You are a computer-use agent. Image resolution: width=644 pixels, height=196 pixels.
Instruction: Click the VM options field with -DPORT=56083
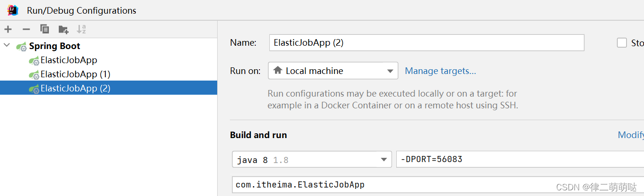tap(517, 159)
